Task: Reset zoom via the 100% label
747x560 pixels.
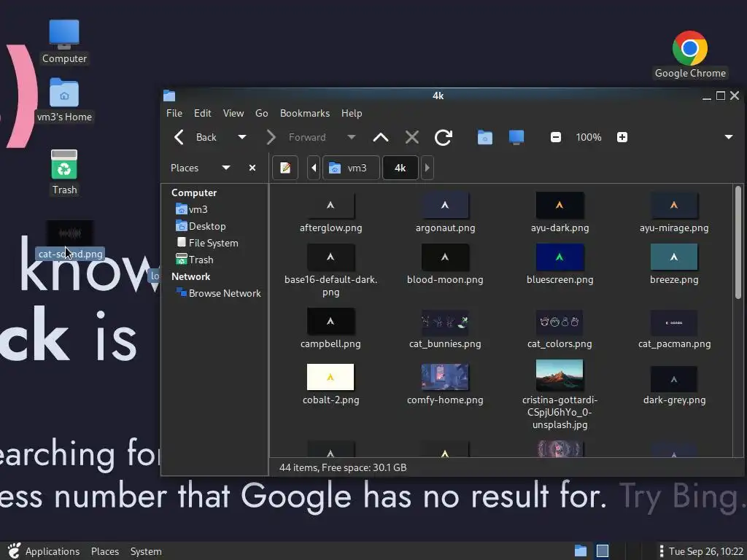Action: point(589,137)
